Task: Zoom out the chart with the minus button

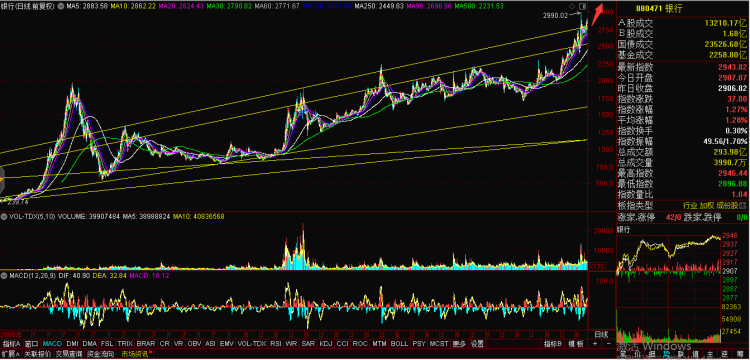Action: (x=608, y=344)
